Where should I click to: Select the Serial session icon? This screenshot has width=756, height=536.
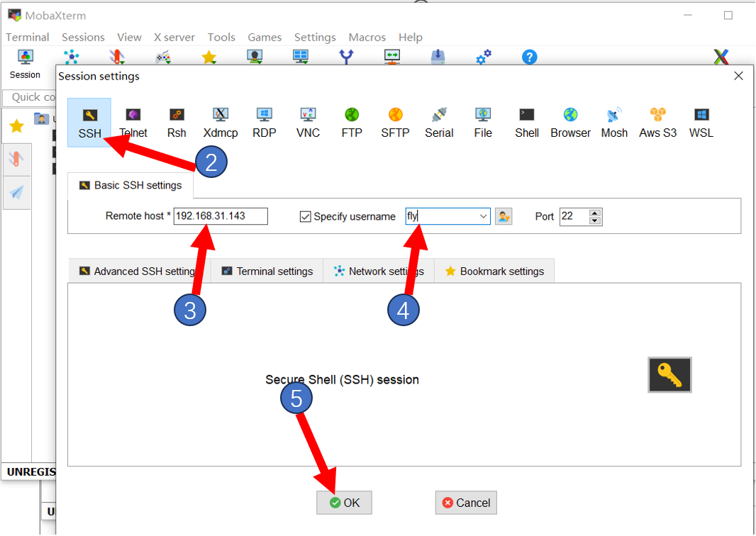[439, 122]
